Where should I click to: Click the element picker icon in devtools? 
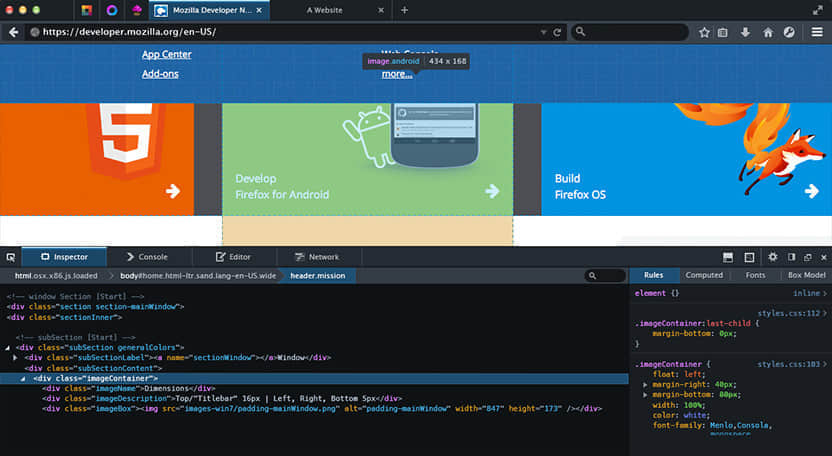[x=11, y=257]
